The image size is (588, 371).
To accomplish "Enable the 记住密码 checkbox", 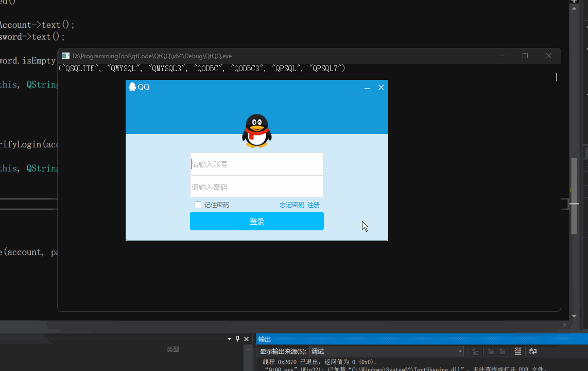I will pos(198,205).
